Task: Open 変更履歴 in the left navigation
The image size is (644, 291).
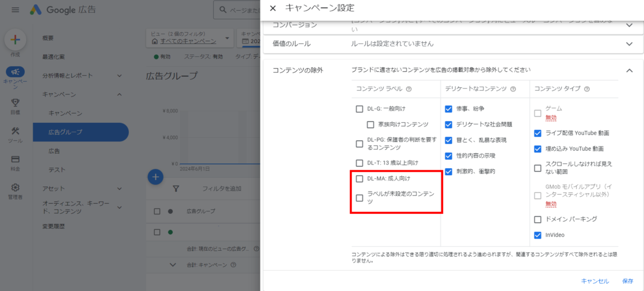Action: click(54, 226)
